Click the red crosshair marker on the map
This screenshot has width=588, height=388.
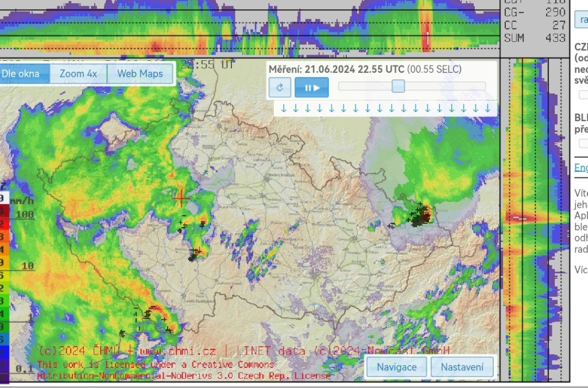(x=182, y=198)
